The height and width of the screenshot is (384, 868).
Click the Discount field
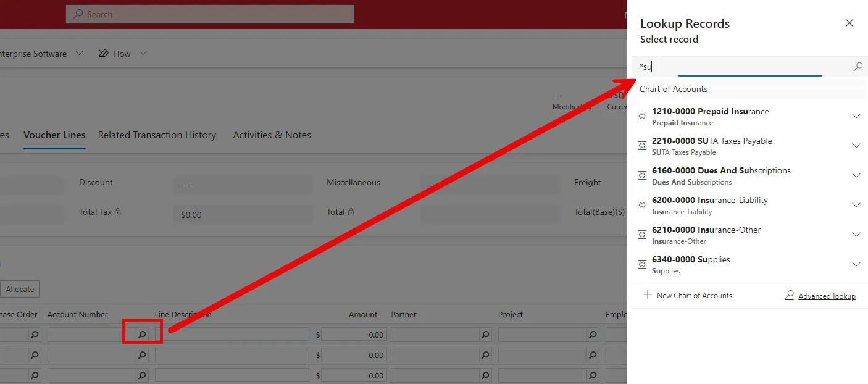[243, 185]
